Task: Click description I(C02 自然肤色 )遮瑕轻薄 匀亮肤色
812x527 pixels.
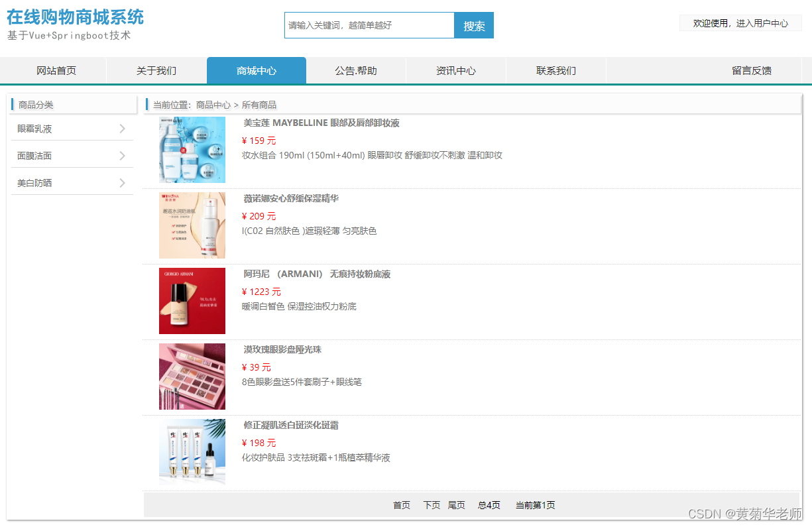Action: 309,231
